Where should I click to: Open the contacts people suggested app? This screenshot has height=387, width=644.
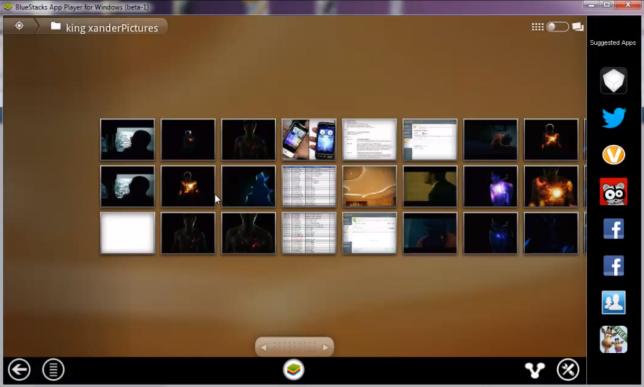click(x=614, y=302)
